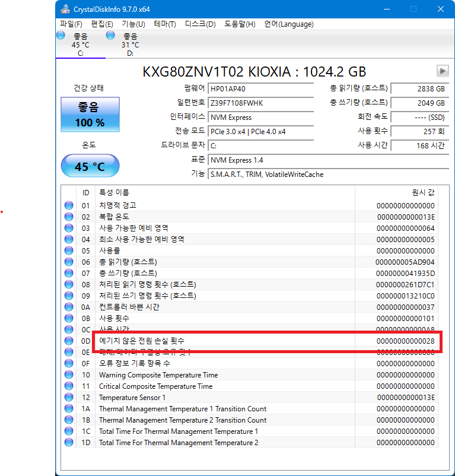
Task: Click the status orb for ID 0A
Action: (69, 307)
